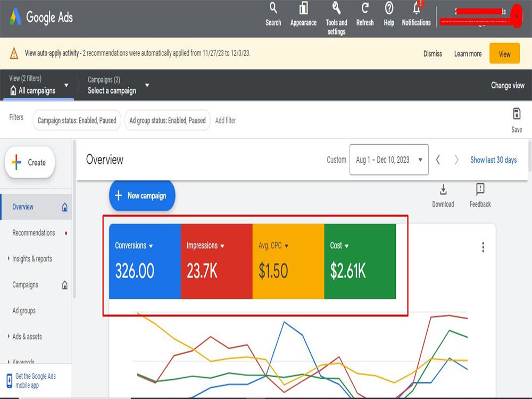Click the $1.50 Avg. CPC value
This screenshot has width=532, height=399.
click(x=273, y=271)
